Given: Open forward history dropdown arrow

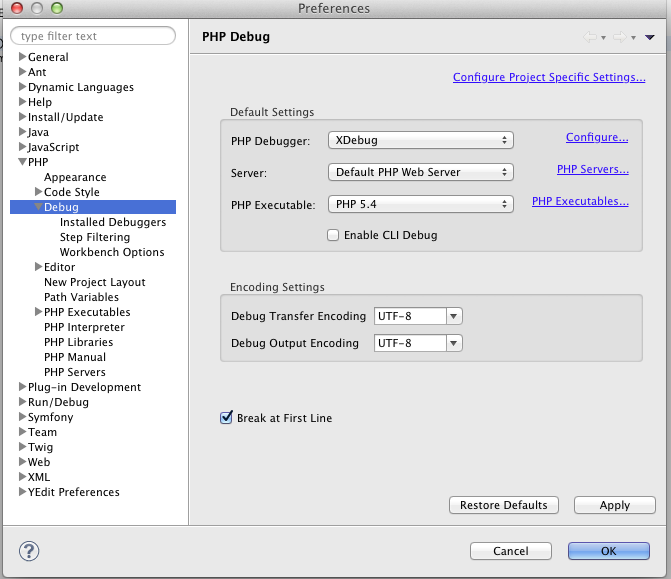Looking at the screenshot, I should pyautogui.click(x=633, y=38).
